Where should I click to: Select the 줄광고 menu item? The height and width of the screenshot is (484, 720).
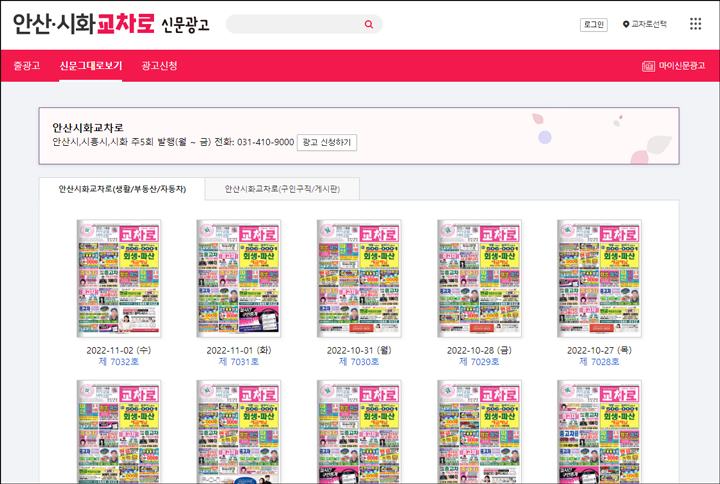pyautogui.click(x=27, y=66)
